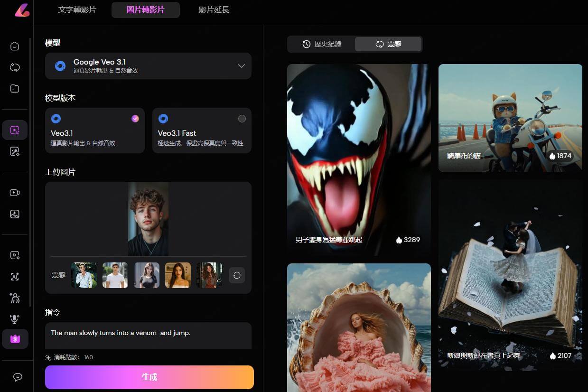Click the AI text scan icon in the sidebar

[15, 277]
